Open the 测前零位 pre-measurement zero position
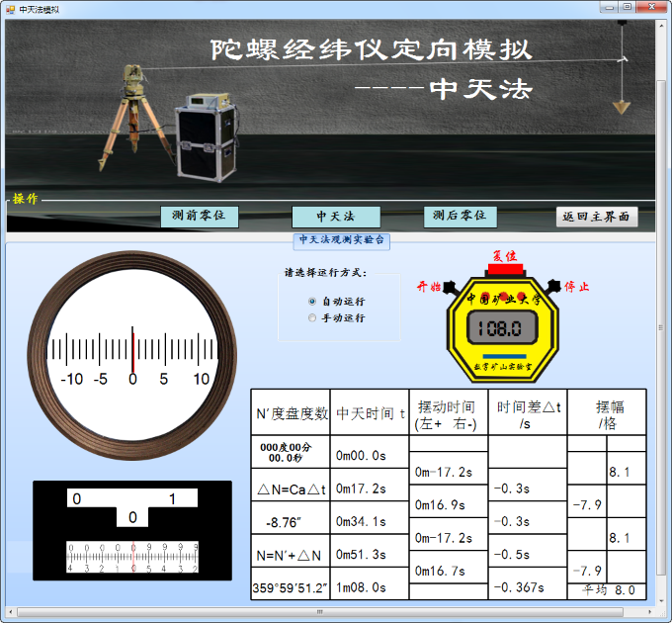 [x=199, y=217]
